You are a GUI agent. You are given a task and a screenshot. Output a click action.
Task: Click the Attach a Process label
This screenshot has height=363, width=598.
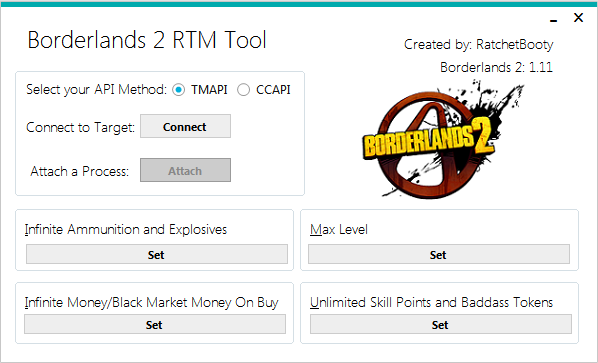click(80, 172)
